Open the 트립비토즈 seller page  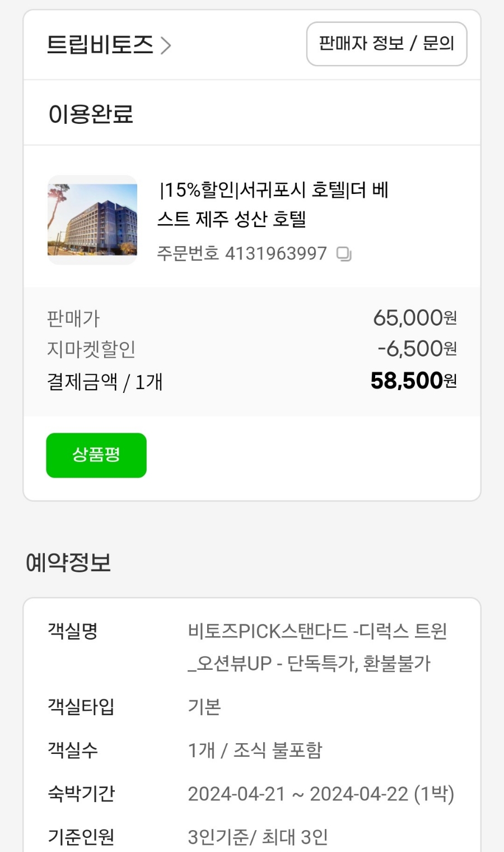(x=100, y=45)
